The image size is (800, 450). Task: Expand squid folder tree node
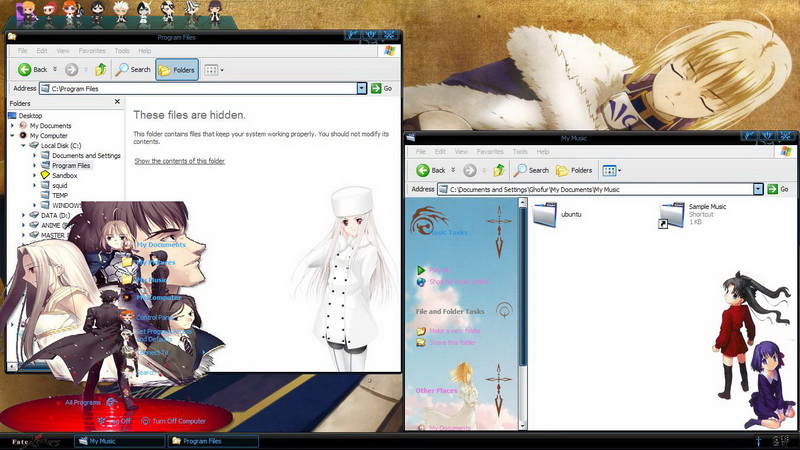[x=35, y=185]
